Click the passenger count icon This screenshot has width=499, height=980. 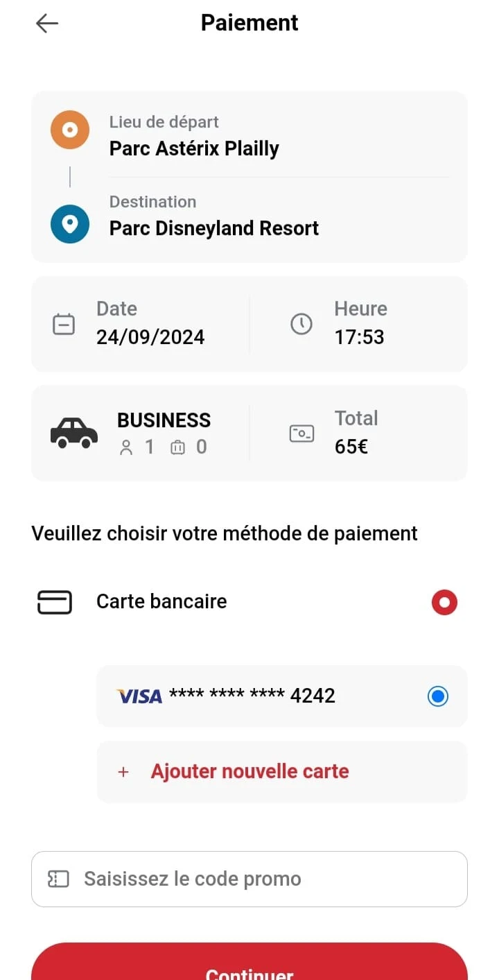coord(126,447)
